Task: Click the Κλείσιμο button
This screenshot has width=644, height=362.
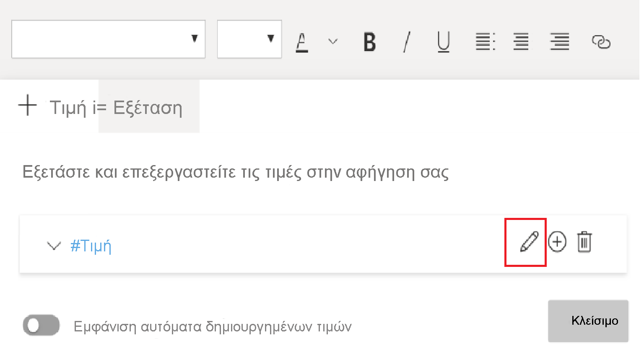Action: 588,321
